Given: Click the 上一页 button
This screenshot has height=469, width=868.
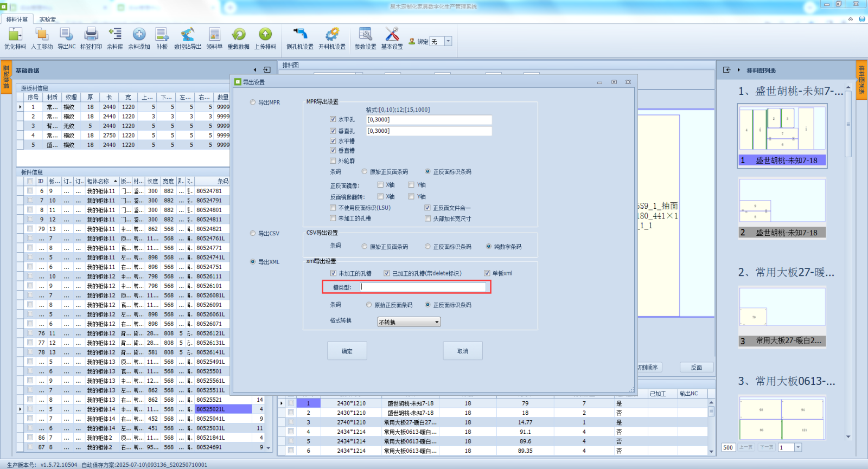Looking at the screenshot, I should coord(746,447).
